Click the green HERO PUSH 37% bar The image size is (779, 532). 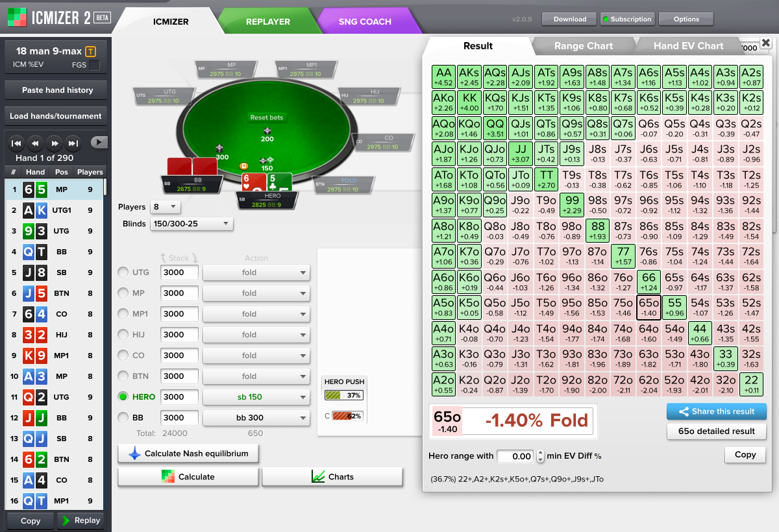click(x=343, y=395)
